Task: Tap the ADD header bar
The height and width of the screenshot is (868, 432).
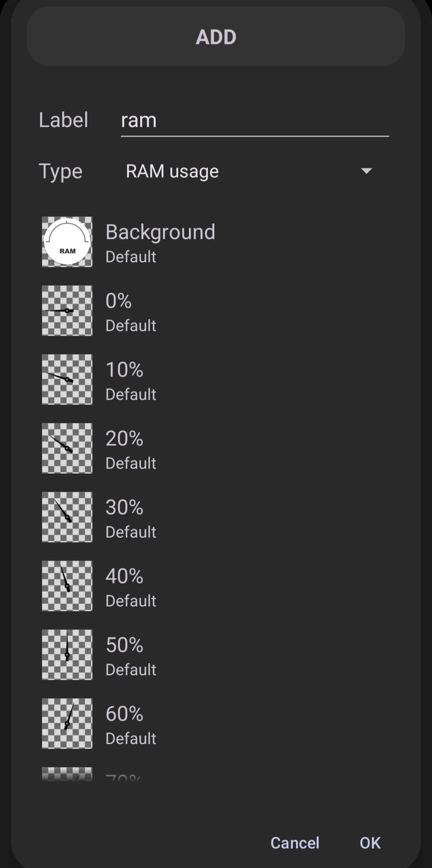Action: [216, 37]
